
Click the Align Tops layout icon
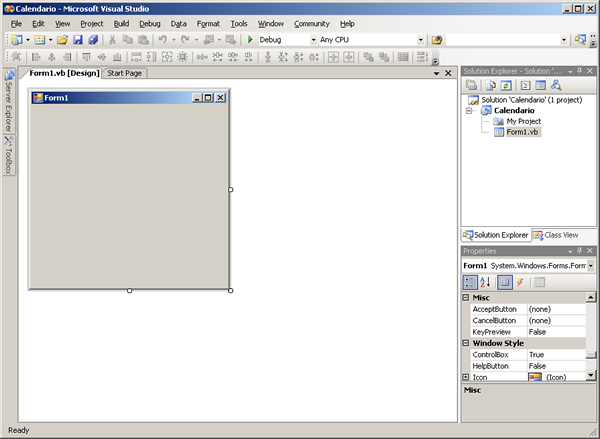[86, 57]
